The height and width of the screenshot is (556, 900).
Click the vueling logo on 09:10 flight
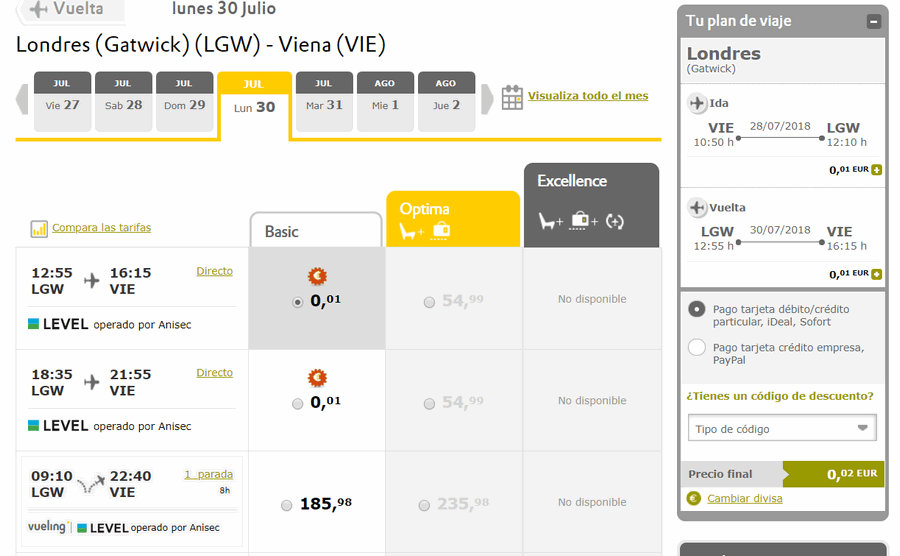tap(47, 527)
